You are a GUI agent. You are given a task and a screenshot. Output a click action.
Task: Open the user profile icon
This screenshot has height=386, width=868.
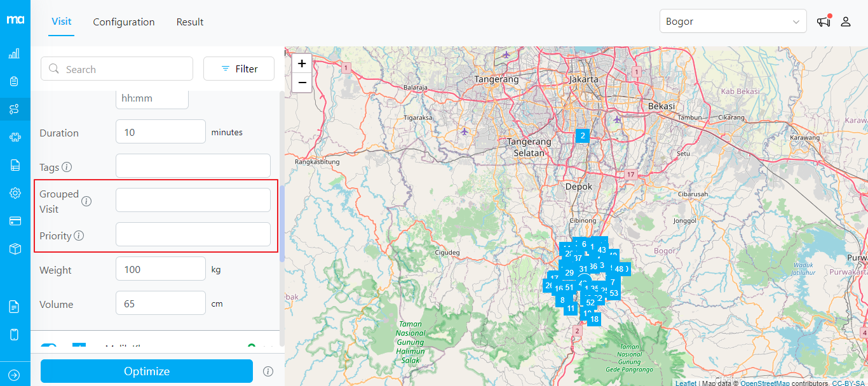click(846, 22)
